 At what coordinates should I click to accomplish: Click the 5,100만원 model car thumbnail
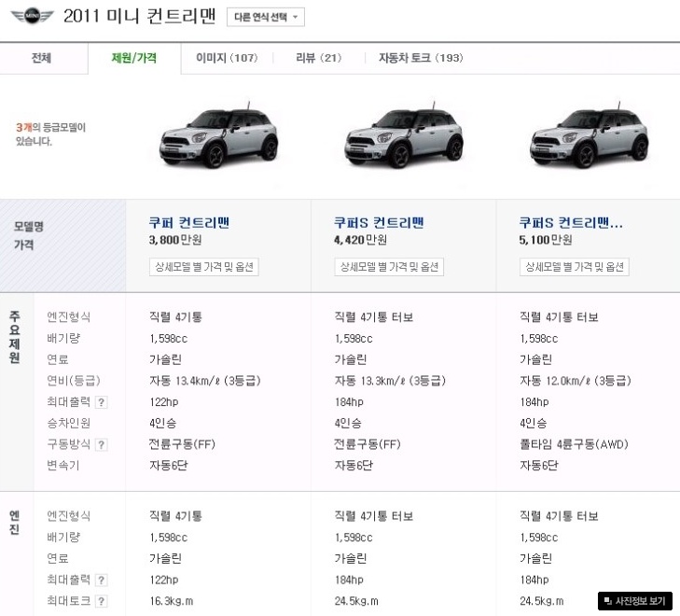click(589, 136)
